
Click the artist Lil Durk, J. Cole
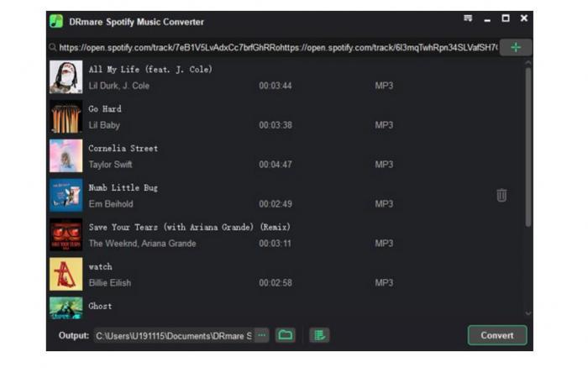pos(119,86)
